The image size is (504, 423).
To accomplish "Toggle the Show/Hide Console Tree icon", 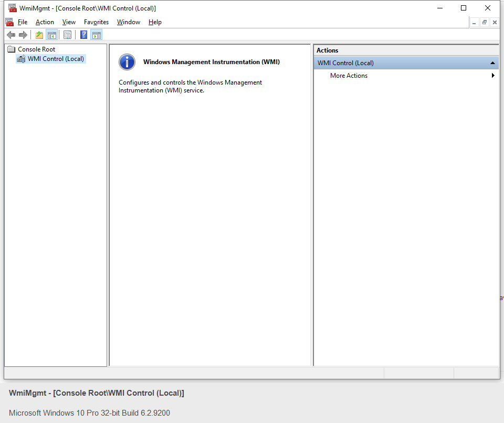I will (x=52, y=35).
